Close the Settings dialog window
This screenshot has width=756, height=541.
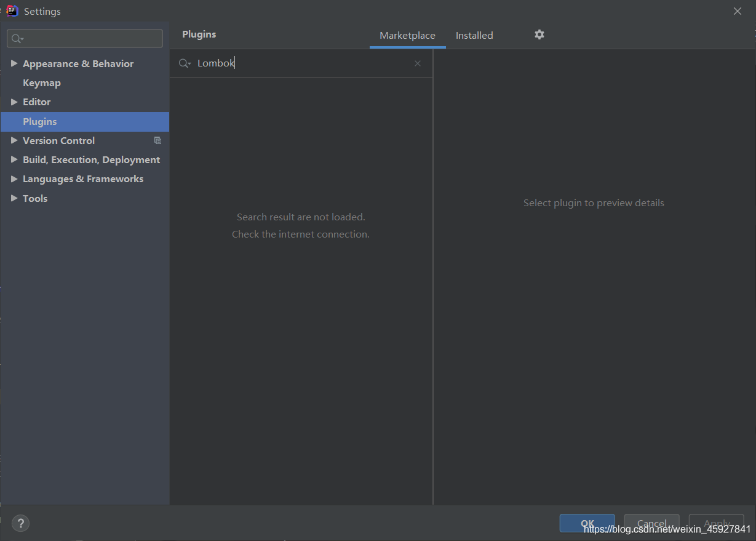tap(738, 11)
